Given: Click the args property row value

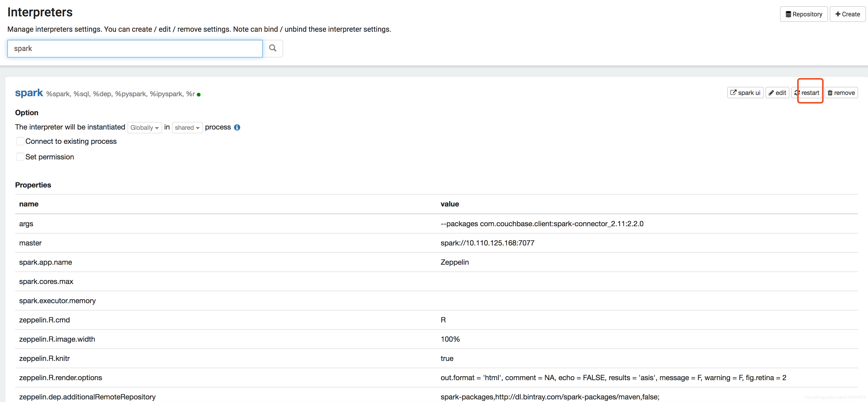Looking at the screenshot, I should pyautogui.click(x=542, y=224).
